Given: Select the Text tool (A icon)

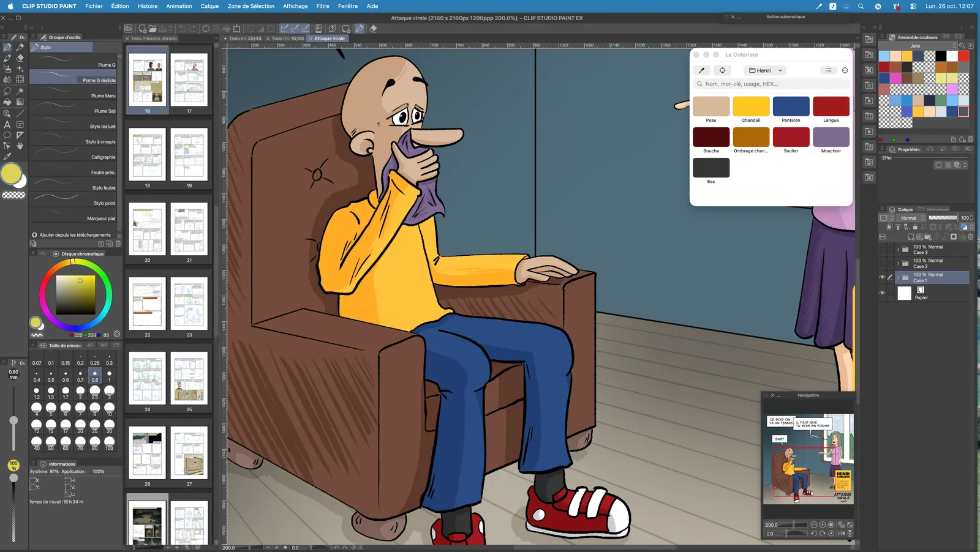Looking at the screenshot, I should (7, 124).
